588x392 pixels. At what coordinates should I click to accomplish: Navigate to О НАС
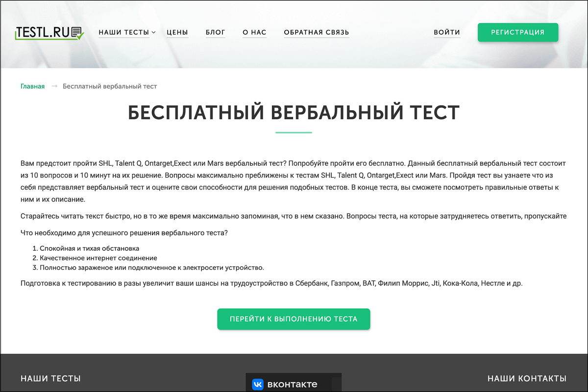click(x=254, y=32)
